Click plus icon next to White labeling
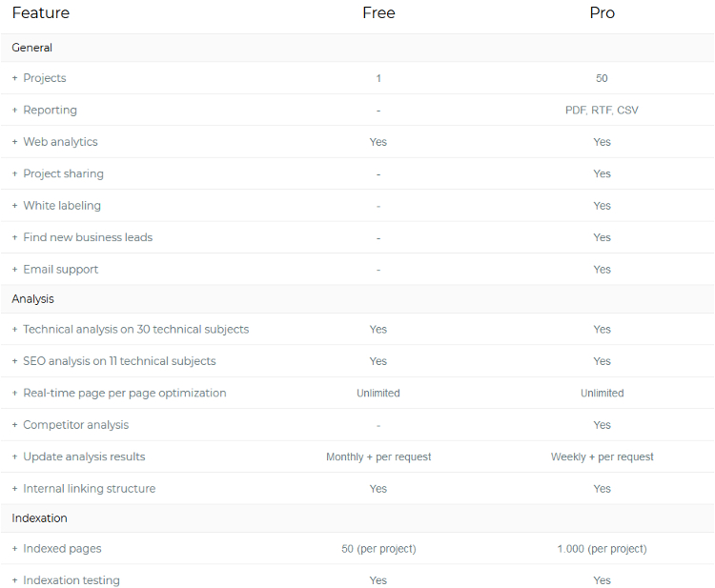Screen dimensions: 715x588 [14, 206]
